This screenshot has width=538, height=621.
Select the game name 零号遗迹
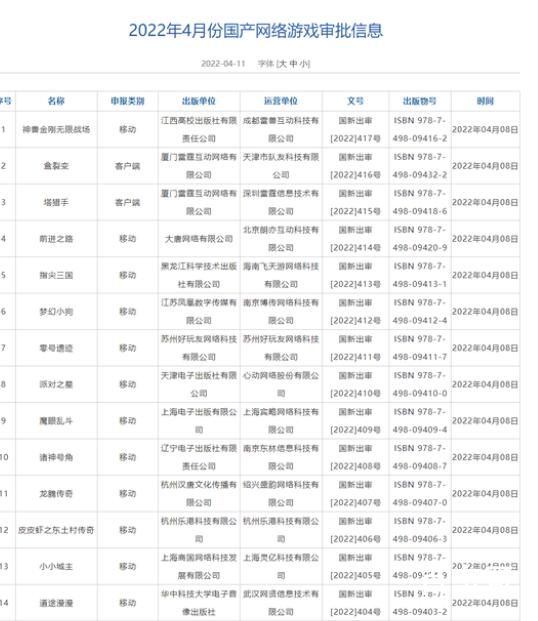pyautogui.click(x=56, y=348)
